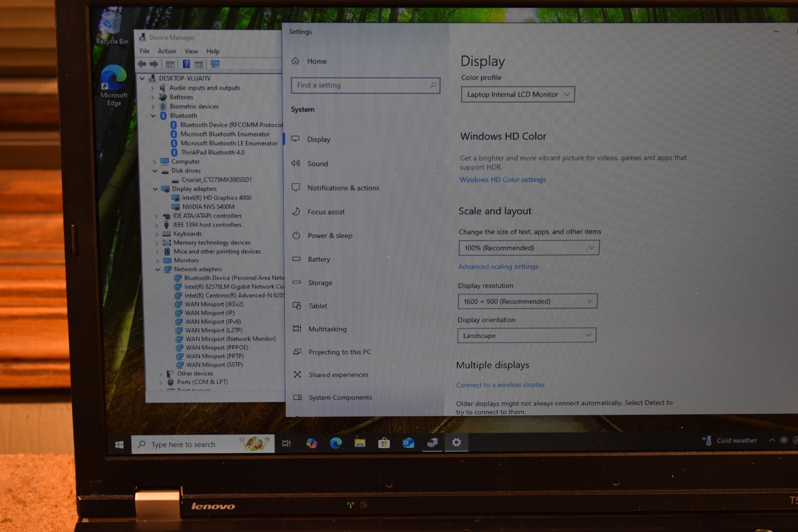Click the Forward arrow in Device Manager toolbar
Viewport: 798px width, 532px height.
[154, 64]
